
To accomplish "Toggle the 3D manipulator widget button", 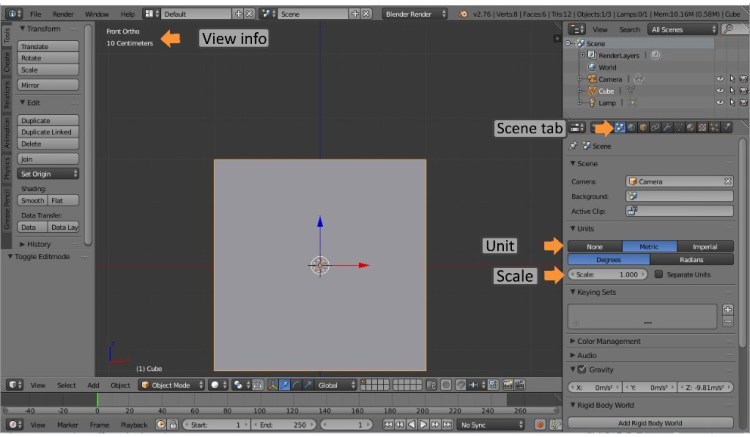I will (x=272, y=385).
